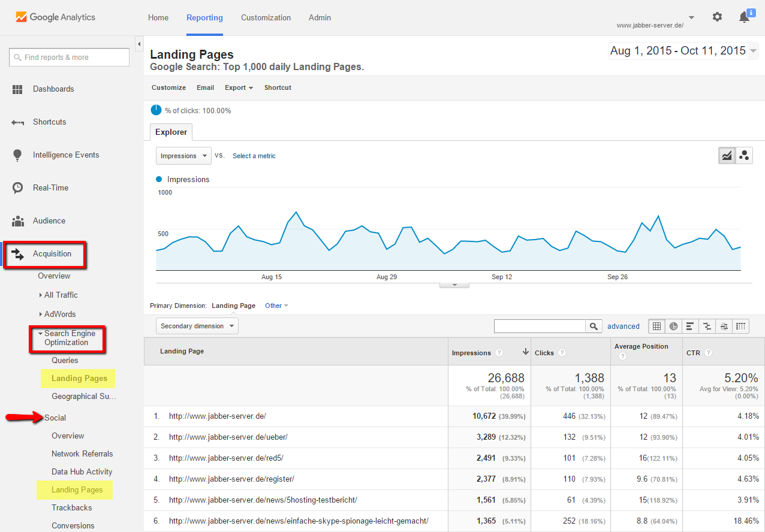Open the Export dropdown

tap(239, 87)
